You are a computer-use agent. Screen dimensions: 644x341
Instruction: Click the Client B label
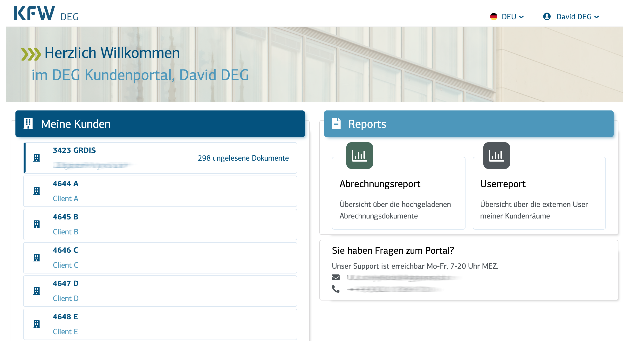[x=66, y=232]
